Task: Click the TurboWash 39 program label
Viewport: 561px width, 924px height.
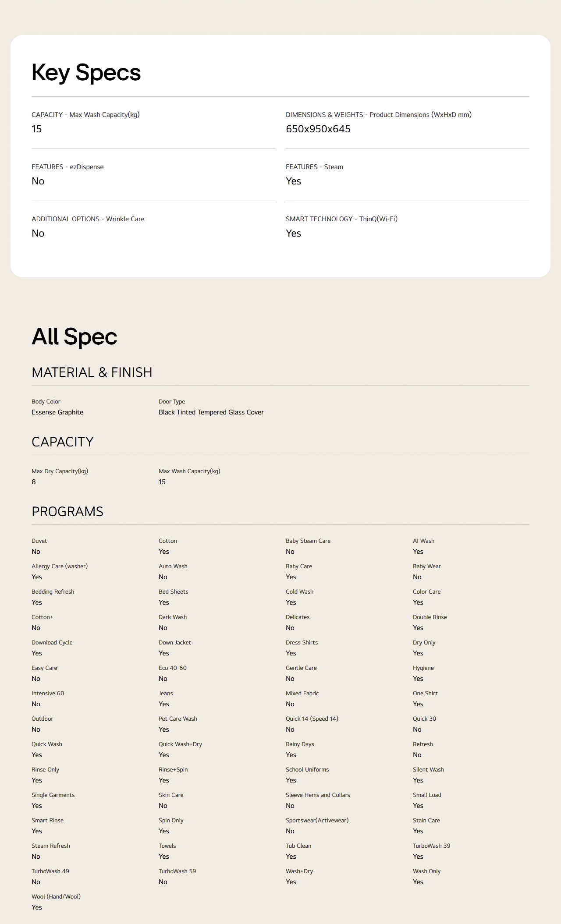Action: [431, 846]
